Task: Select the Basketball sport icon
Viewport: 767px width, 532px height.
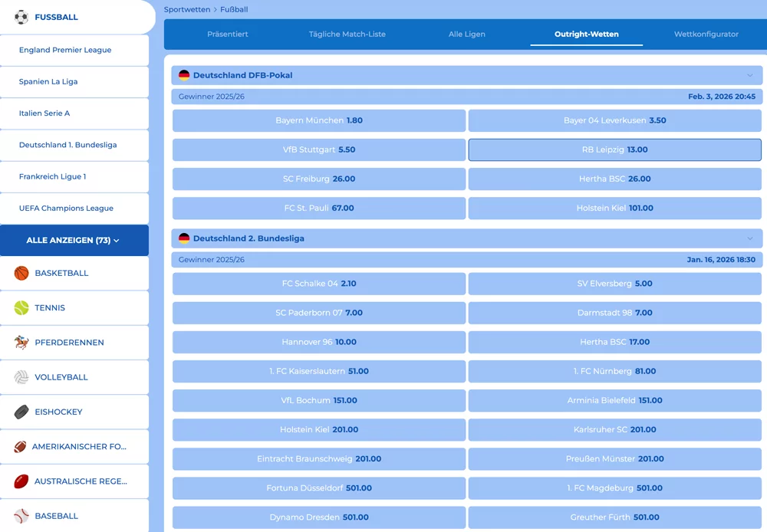Action: point(21,273)
